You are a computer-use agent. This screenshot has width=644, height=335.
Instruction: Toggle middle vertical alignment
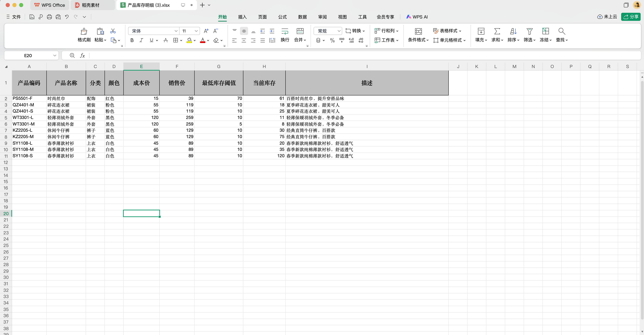click(244, 31)
